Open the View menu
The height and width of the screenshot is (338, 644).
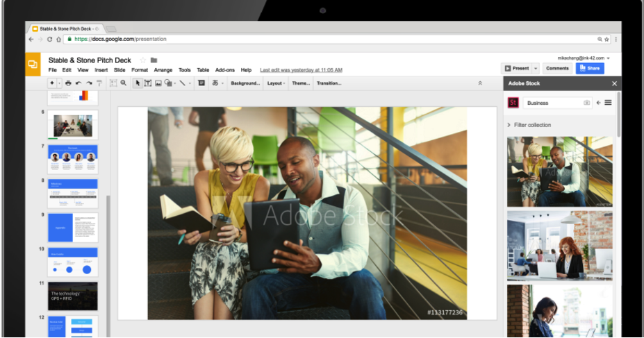83,70
